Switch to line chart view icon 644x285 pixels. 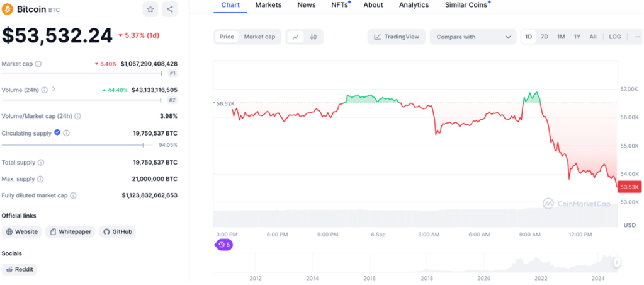coord(295,37)
